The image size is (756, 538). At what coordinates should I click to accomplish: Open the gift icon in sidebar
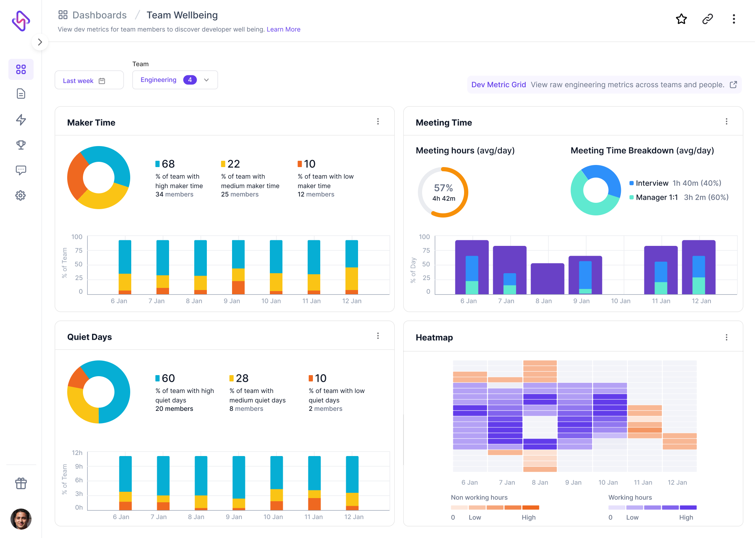pos(21,483)
